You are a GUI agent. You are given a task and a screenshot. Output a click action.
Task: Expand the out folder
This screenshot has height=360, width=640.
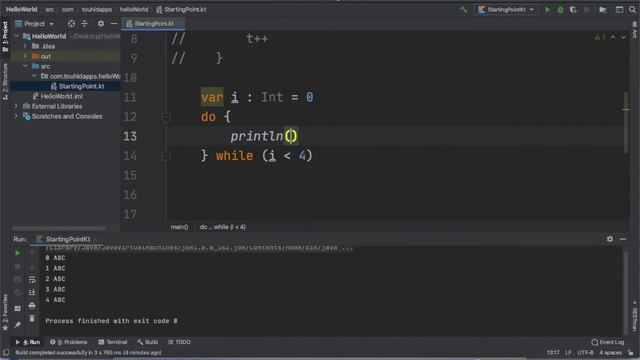pyautogui.click(x=25, y=56)
